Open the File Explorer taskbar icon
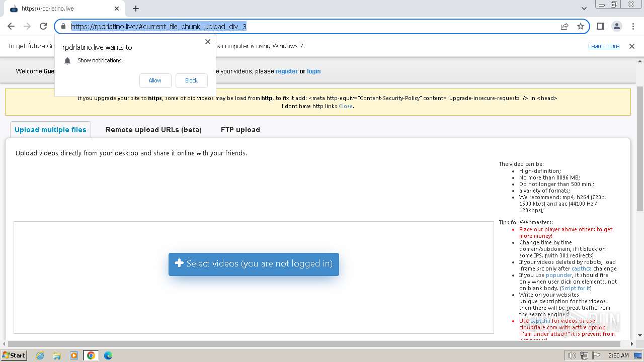 point(57,355)
